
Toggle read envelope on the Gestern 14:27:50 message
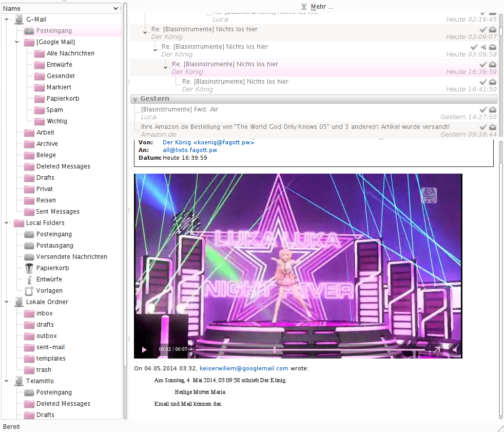(x=492, y=110)
